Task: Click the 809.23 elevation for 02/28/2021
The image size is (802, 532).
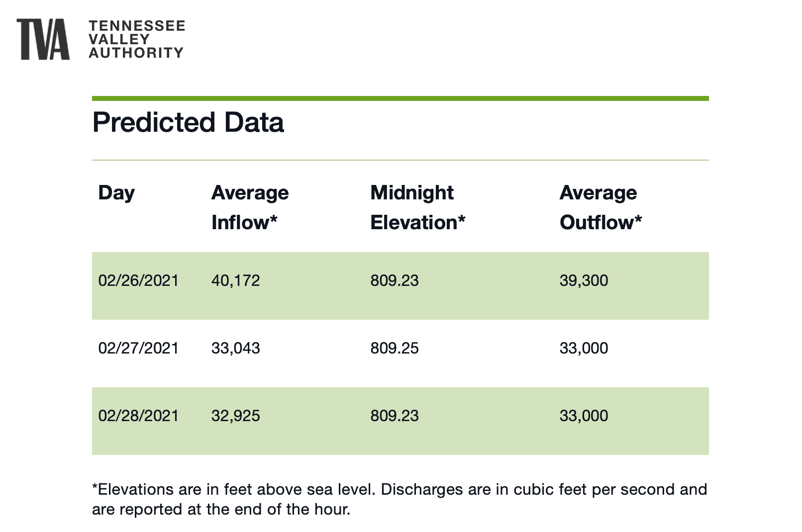Action: 395,416
